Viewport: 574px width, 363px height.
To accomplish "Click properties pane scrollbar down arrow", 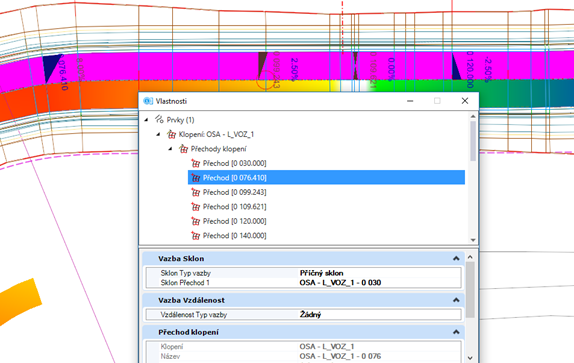I will coord(470,358).
